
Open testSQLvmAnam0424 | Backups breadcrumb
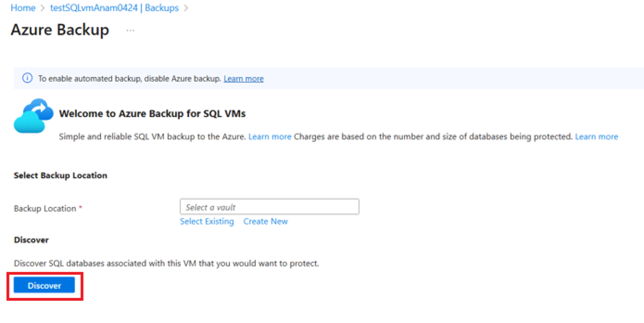coord(115,8)
